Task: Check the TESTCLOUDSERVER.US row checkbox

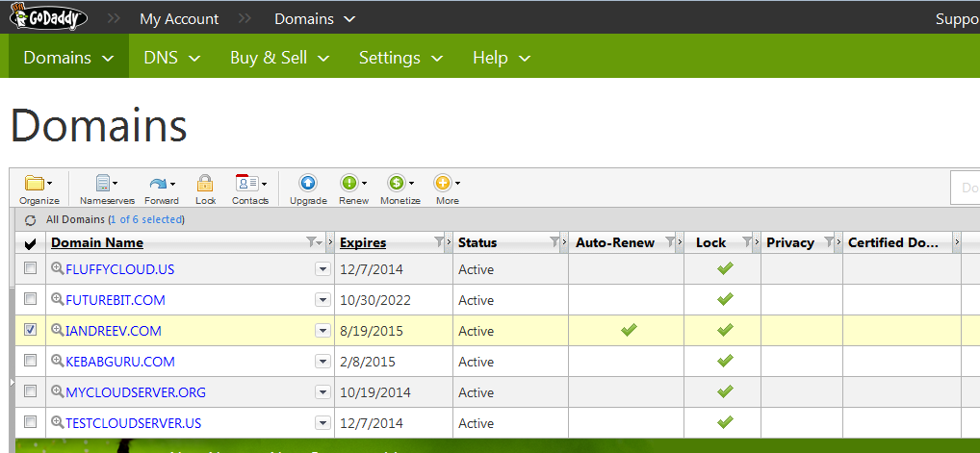Action: [x=30, y=422]
